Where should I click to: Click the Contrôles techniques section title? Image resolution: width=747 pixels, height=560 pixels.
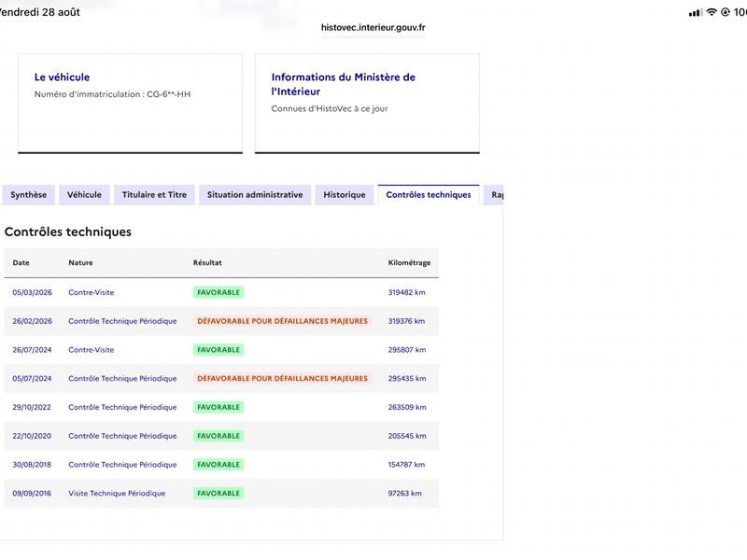(x=68, y=231)
